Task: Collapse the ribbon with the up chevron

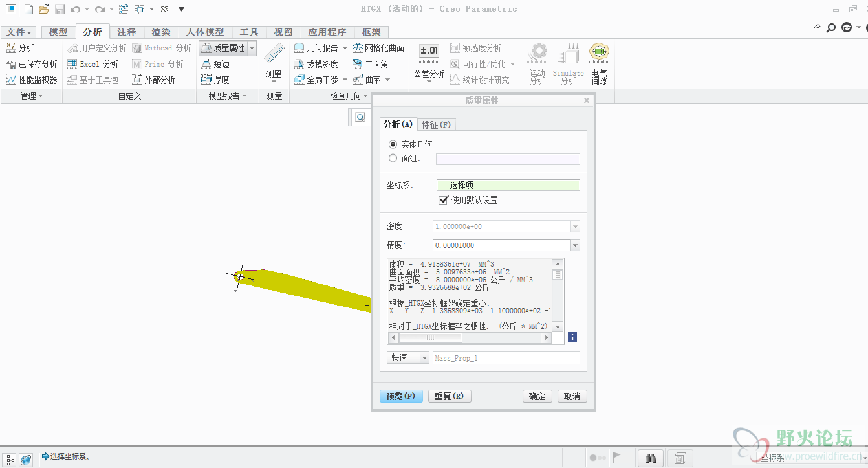Action: coord(818,28)
